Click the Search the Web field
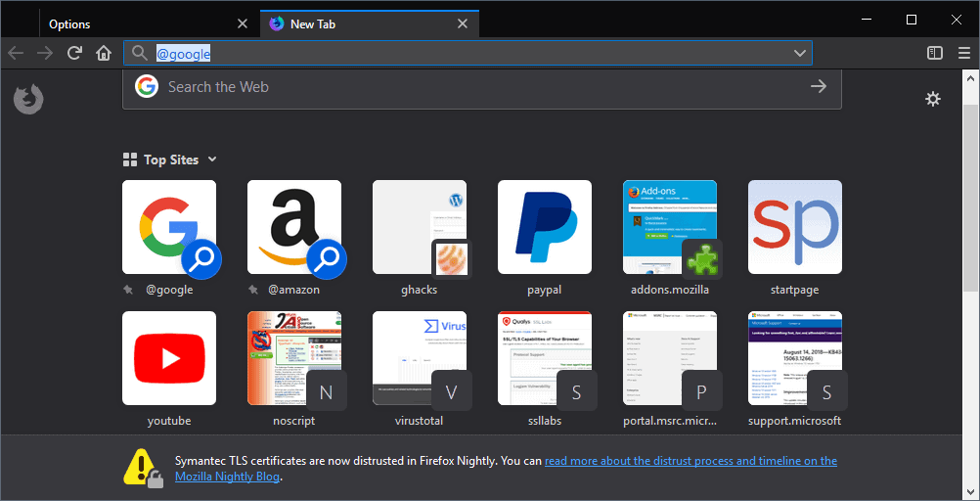Image resolution: width=980 pixels, height=501 pixels. 482,87
